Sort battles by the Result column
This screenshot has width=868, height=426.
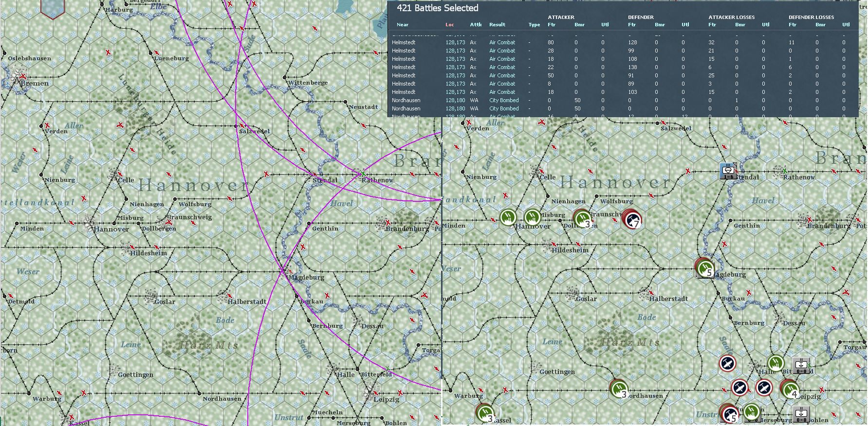[498, 25]
